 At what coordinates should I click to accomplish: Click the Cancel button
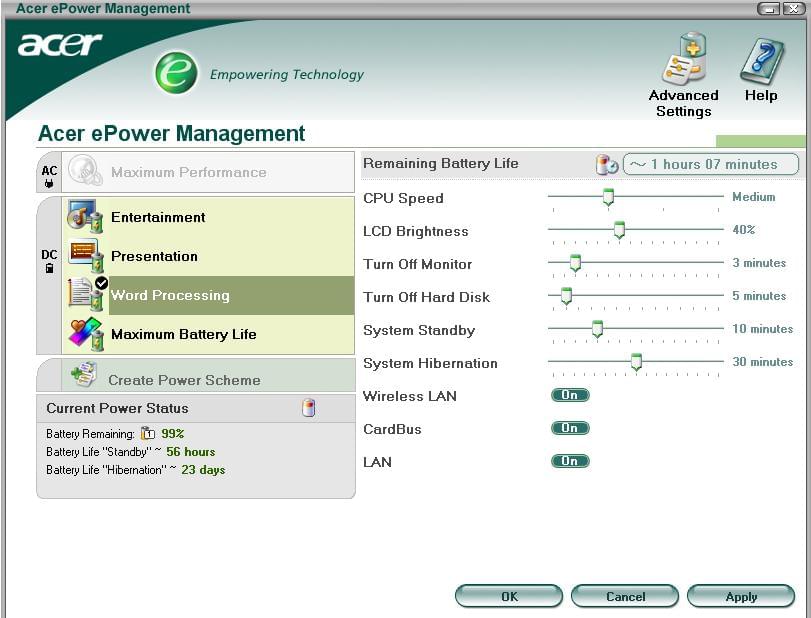(625, 596)
